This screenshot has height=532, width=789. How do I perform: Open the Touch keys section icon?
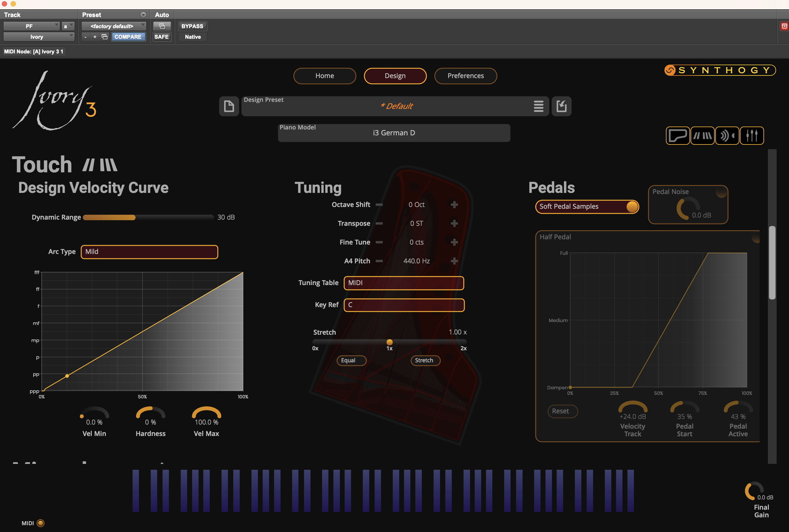(702, 136)
